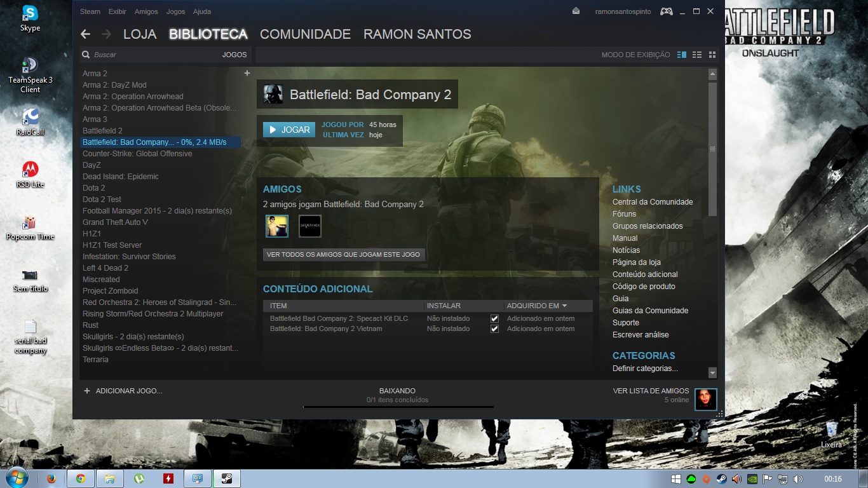Open serial bad company text file

point(30,336)
